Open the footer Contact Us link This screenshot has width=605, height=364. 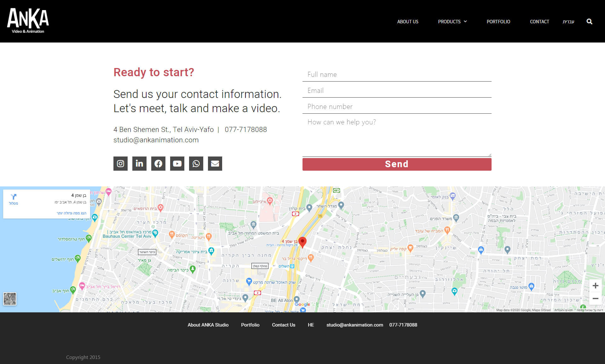(283, 325)
